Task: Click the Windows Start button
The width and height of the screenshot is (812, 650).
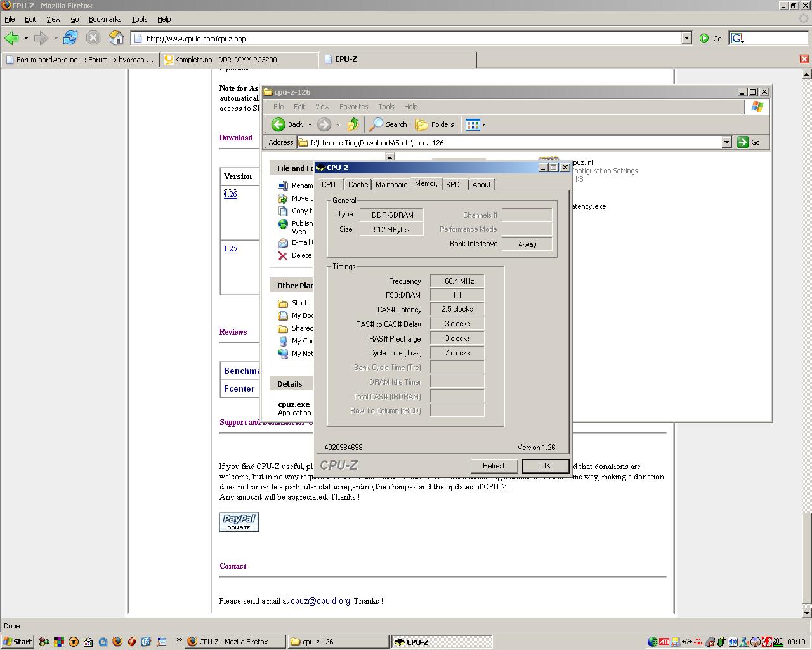Action: pyautogui.click(x=17, y=642)
